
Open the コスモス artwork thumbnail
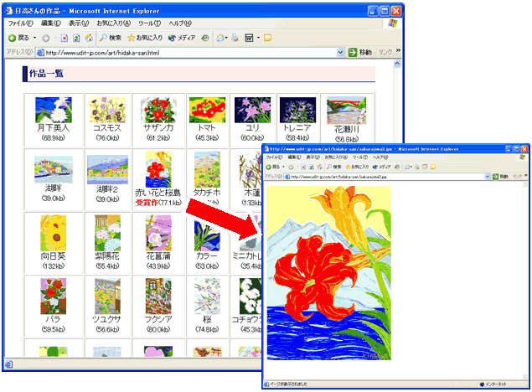coord(107,110)
